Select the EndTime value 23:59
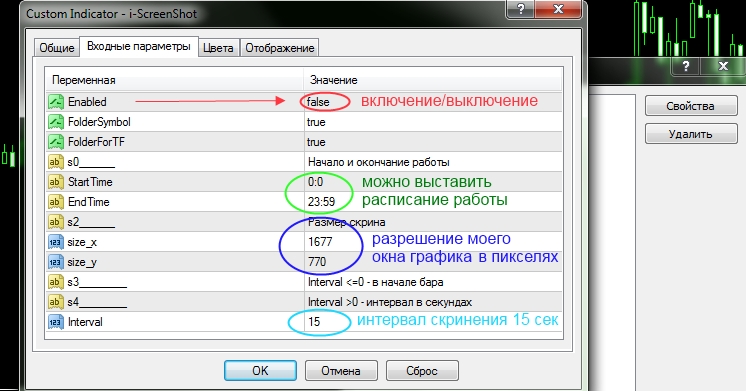This screenshot has width=746, height=391. coord(322,202)
